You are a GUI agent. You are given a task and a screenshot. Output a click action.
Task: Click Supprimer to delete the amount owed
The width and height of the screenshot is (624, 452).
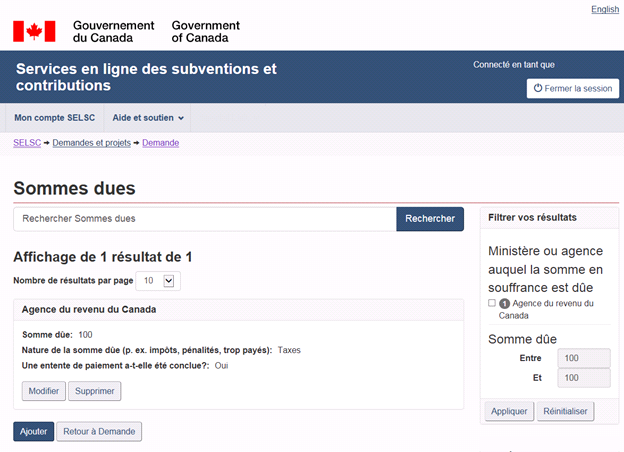click(x=96, y=391)
